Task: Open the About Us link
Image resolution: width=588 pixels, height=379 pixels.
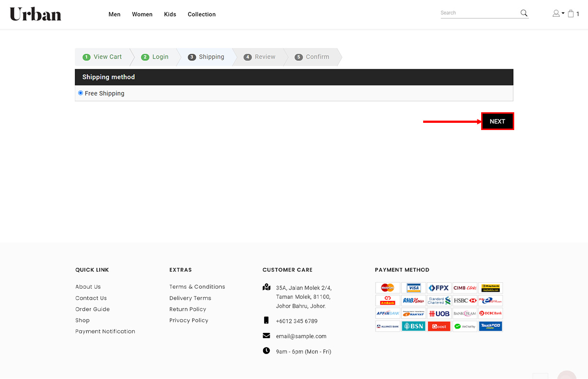Action: pyautogui.click(x=88, y=287)
